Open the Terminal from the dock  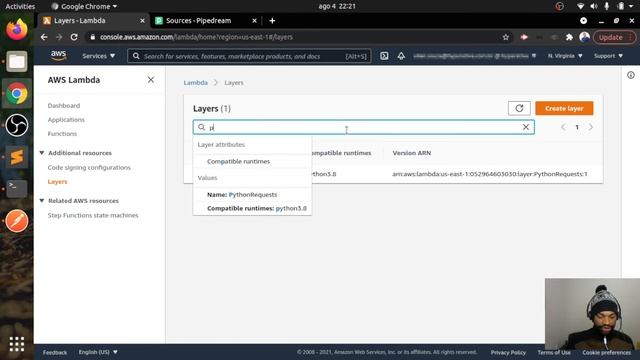click(x=17, y=189)
